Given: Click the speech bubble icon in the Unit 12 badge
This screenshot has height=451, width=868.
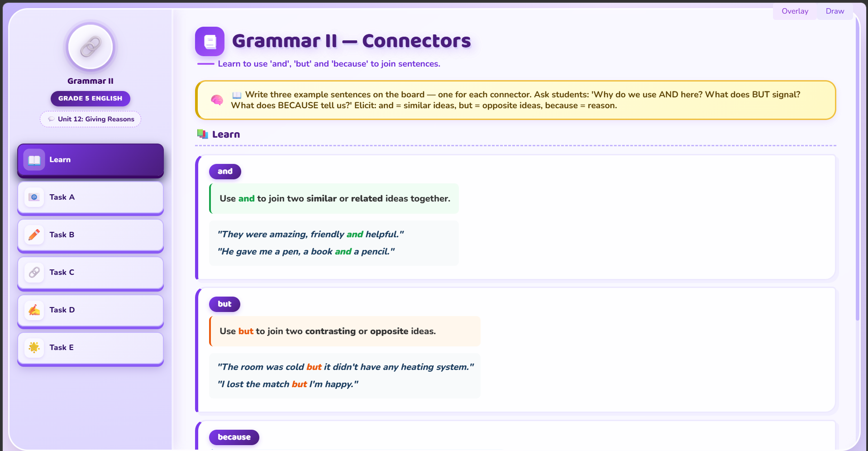Looking at the screenshot, I should (x=52, y=119).
